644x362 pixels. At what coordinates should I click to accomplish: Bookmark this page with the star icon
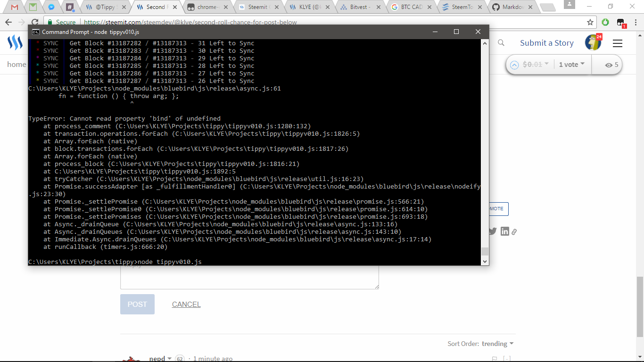590,22
